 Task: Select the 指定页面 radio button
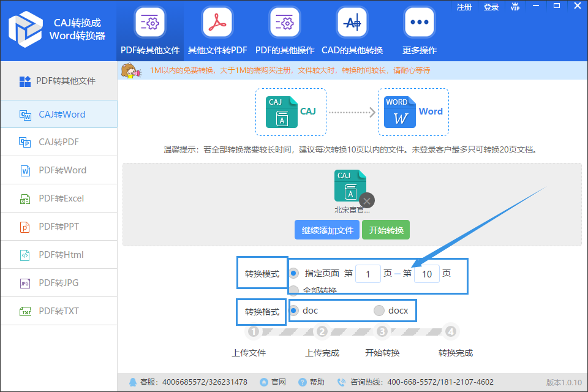coord(294,273)
